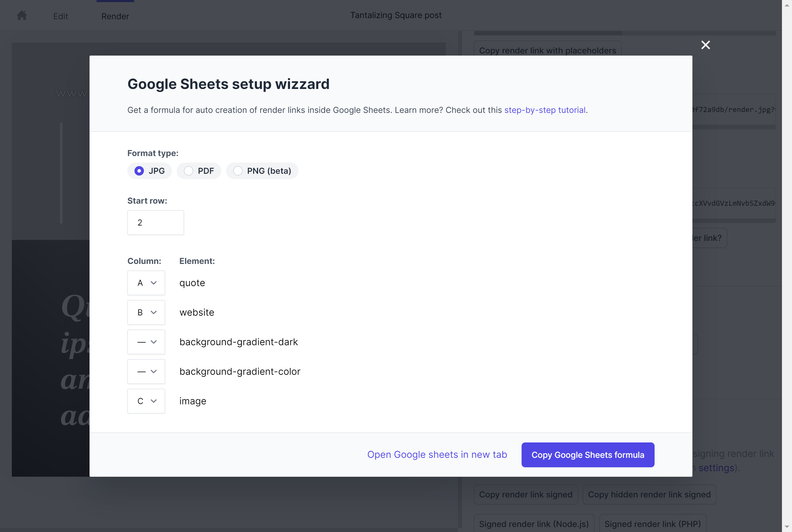Open Signed render link (PHP)
The width and height of the screenshot is (792, 532).
click(x=652, y=524)
